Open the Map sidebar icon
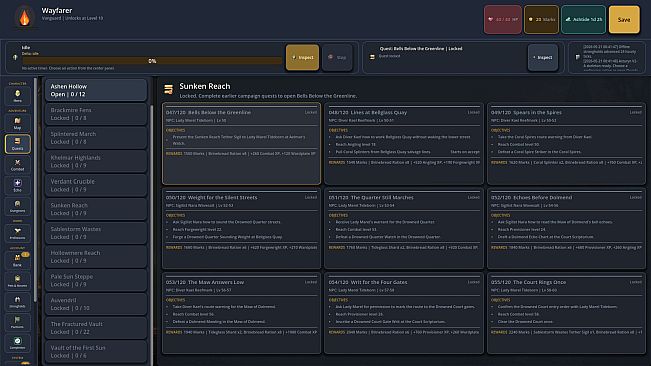This screenshot has width=651, height=366. 17,123
